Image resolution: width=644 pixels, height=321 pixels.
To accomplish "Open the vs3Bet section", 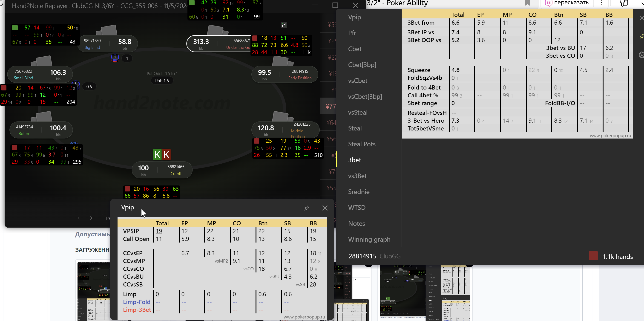I will [357, 176].
